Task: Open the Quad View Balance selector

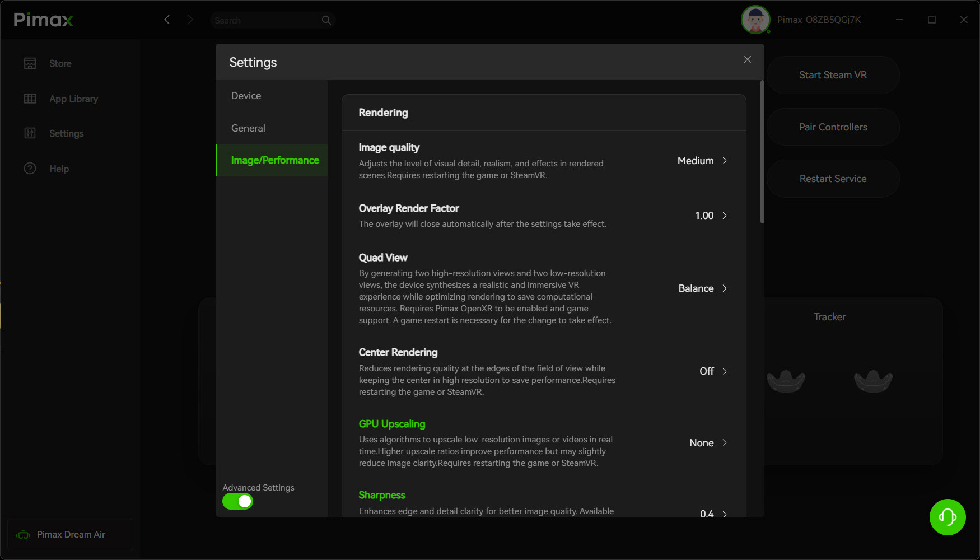Action: tap(703, 288)
